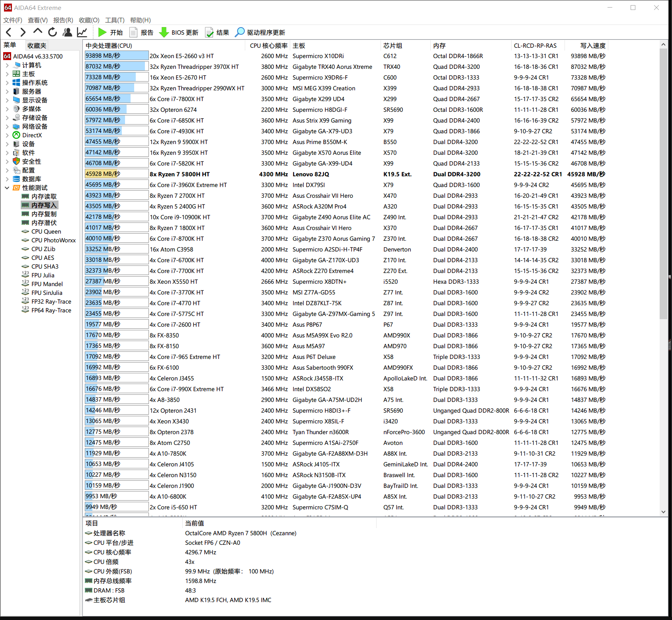This screenshot has height=620, width=672.
Task: Expand the 显示设备 tree node arrow
Action: (x=7, y=100)
